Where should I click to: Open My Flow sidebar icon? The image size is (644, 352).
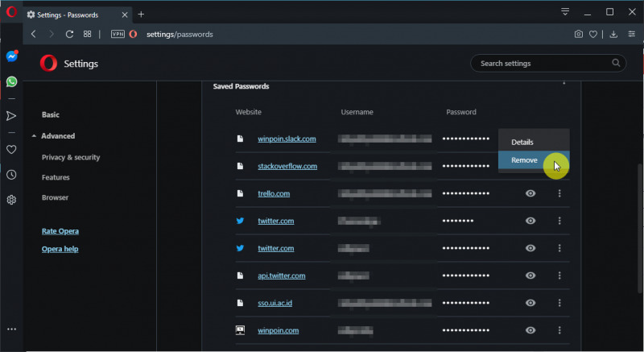click(12, 116)
